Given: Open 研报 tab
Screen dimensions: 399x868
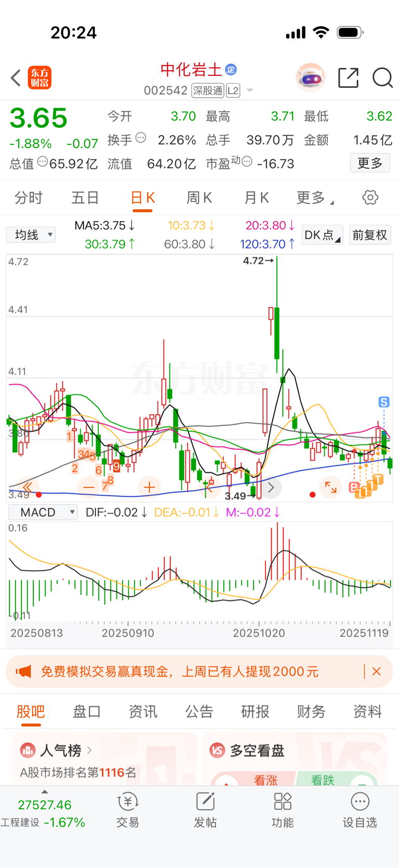Looking at the screenshot, I should [x=255, y=711].
